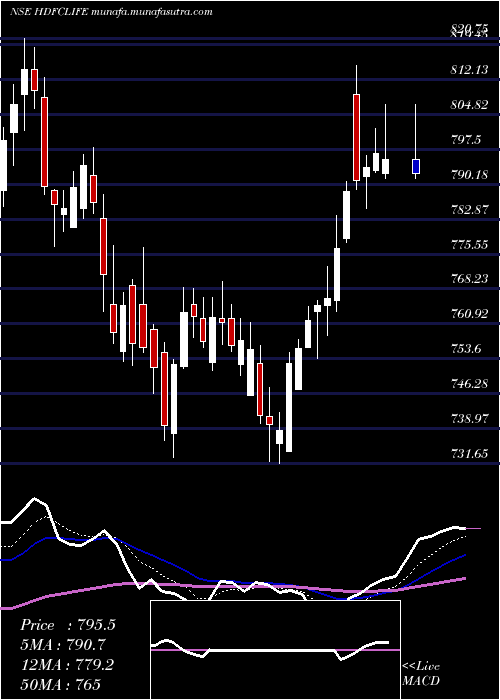The width and height of the screenshot is (500, 700).
Task: Click the 812.13 price axis label
Action: pos(468,70)
